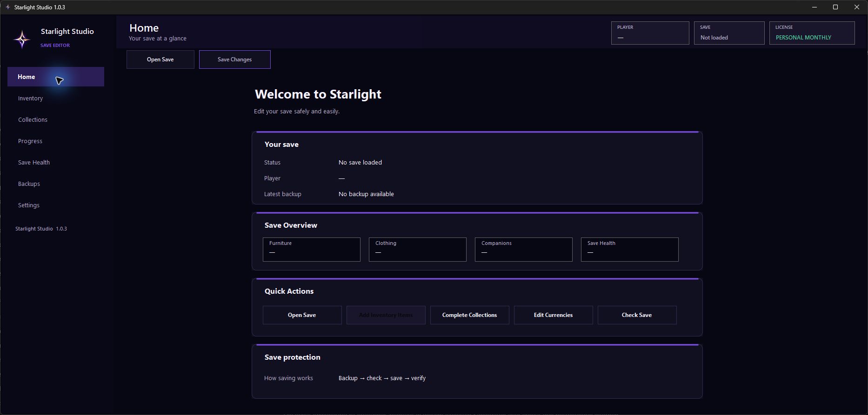The width and height of the screenshot is (868, 415).
Task: Click Open Save under Quick Actions
Action: click(302, 315)
